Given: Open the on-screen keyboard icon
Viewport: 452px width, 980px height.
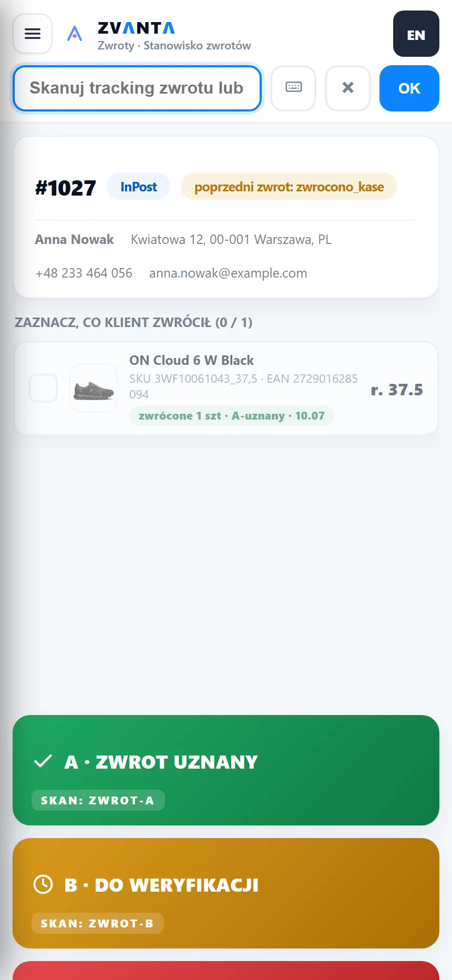Looking at the screenshot, I should 293,88.
